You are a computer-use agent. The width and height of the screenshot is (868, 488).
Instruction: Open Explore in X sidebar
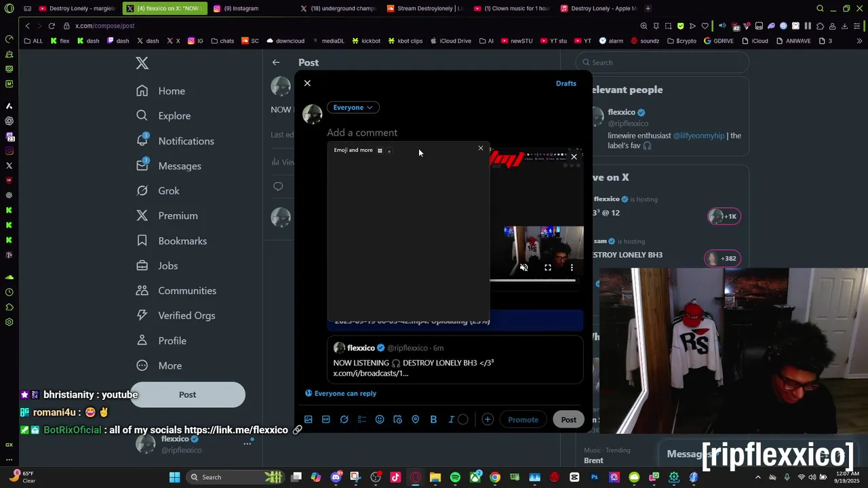[x=163, y=116]
